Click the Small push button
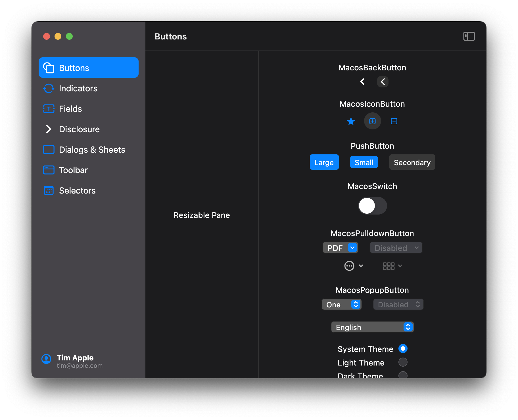Viewport: 518px width, 420px height. coord(364,162)
